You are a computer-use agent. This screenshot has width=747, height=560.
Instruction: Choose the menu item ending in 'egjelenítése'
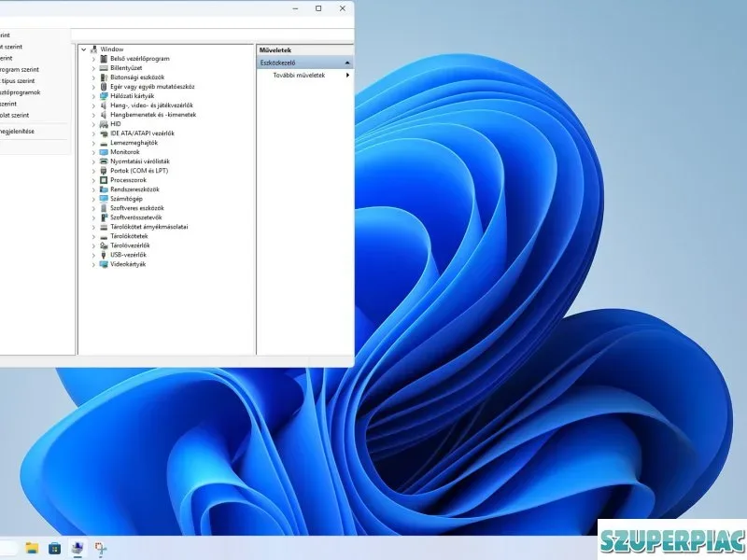tap(17, 132)
